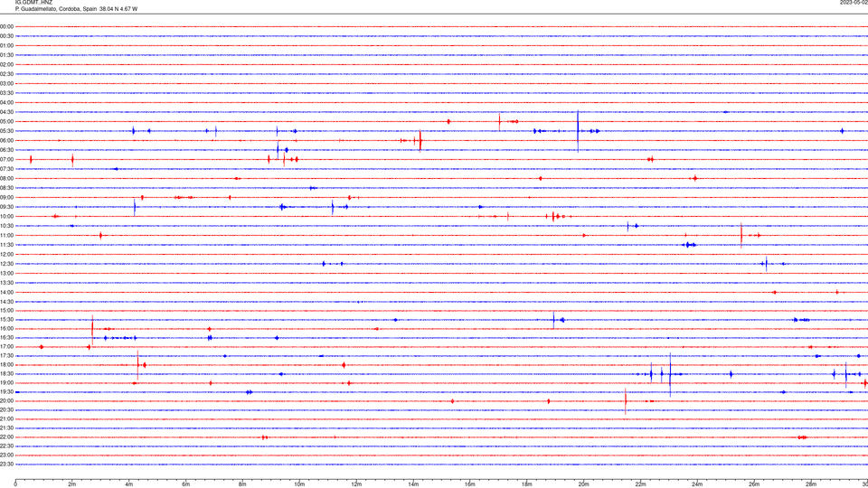
Task: Select the 01:00 trace time label
Action: (x=6, y=45)
